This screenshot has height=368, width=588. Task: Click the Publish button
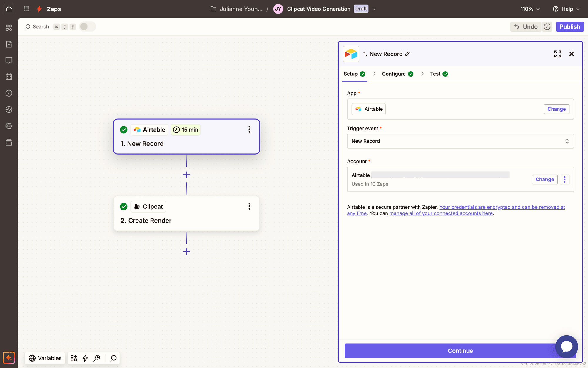click(570, 27)
